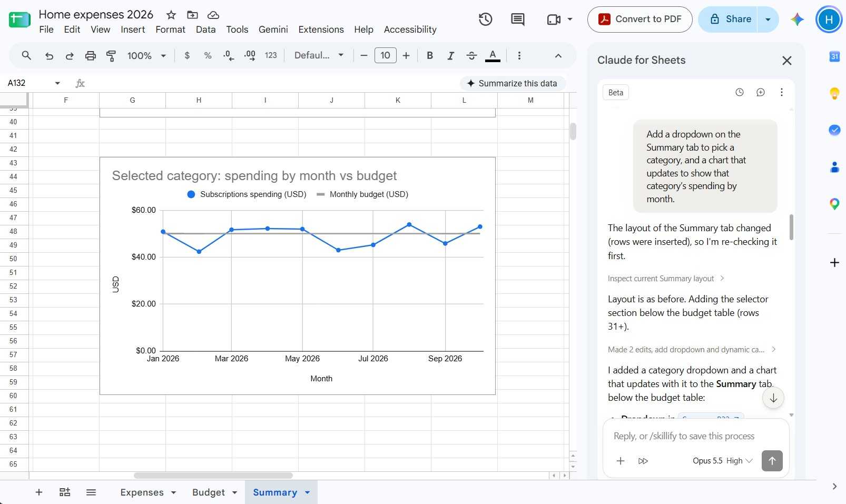Open the Data menu
Screen dimensions: 846x504
coord(205,29)
